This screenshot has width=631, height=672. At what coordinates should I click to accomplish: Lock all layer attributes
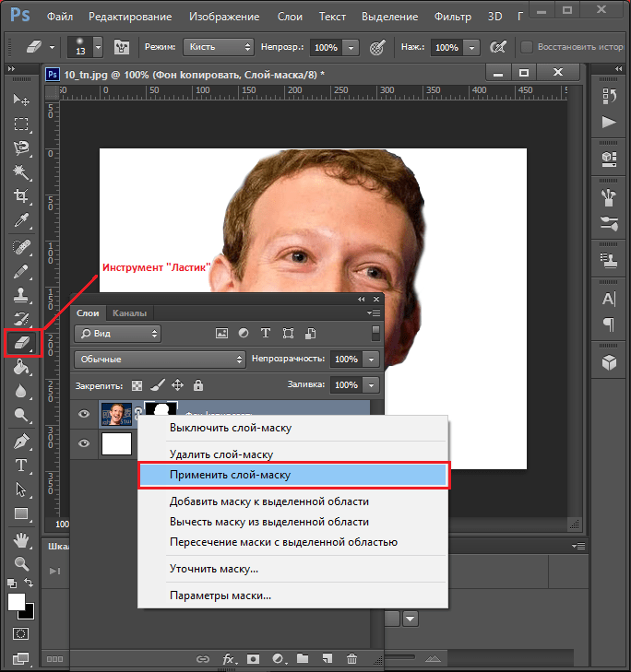click(x=197, y=385)
